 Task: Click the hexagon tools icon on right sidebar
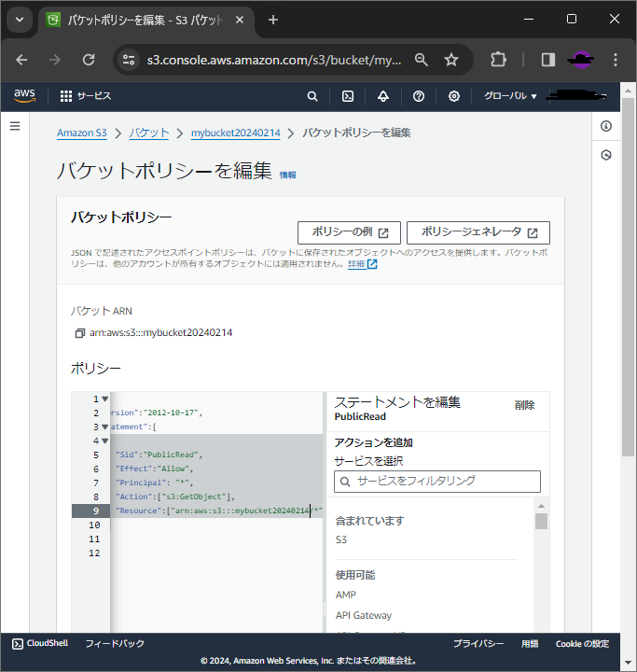[x=605, y=155]
